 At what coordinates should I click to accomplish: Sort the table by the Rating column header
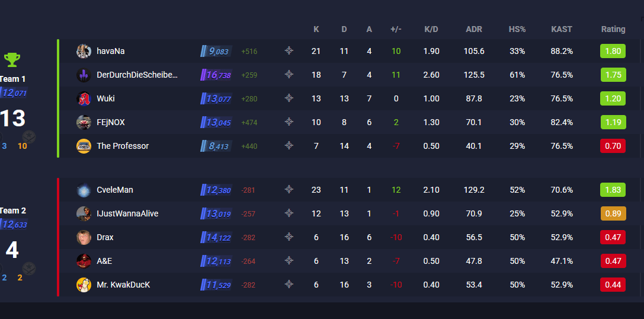[x=613, y=29]
